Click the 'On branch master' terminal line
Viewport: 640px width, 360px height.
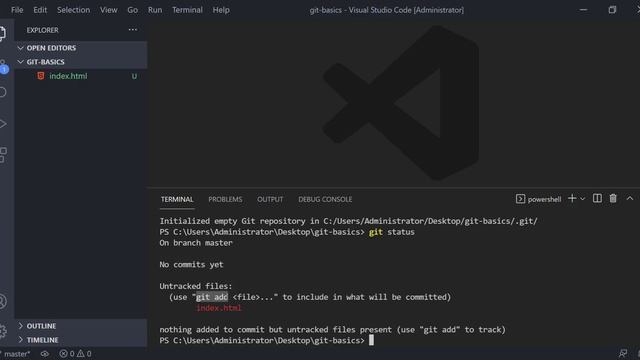[x=196, y=242]
